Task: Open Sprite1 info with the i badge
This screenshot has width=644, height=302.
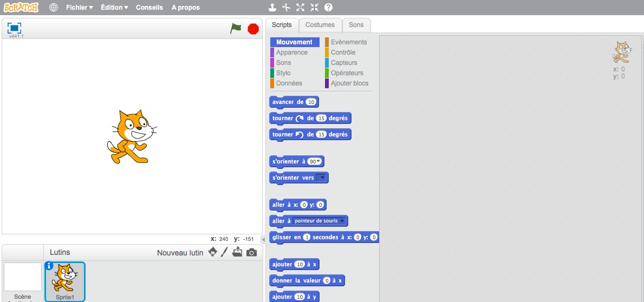Action: click(x=49, y=266)
